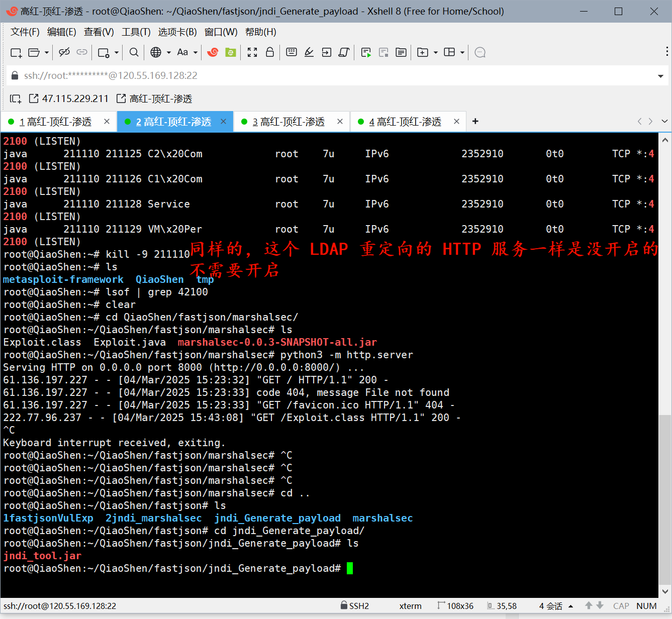This screenshot has height=619, width=672.
Task: Click the new session icon in toolbar
Action: coord(16,52)
